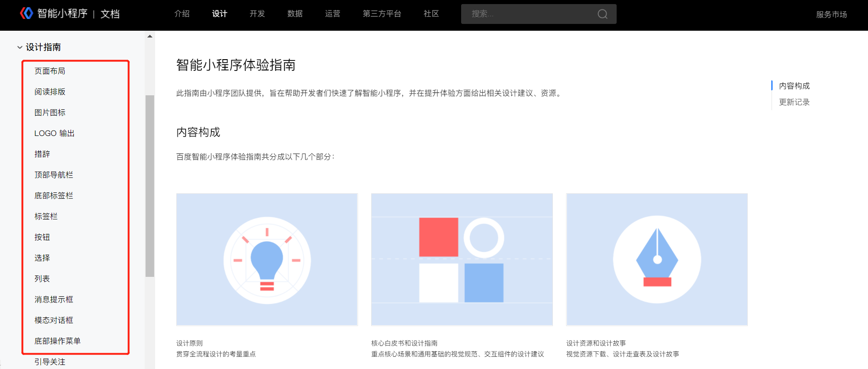Screen dimensions: 868x369
Task: Jump to 内容构成 in page outline
Action: click(x=794, y=86)
